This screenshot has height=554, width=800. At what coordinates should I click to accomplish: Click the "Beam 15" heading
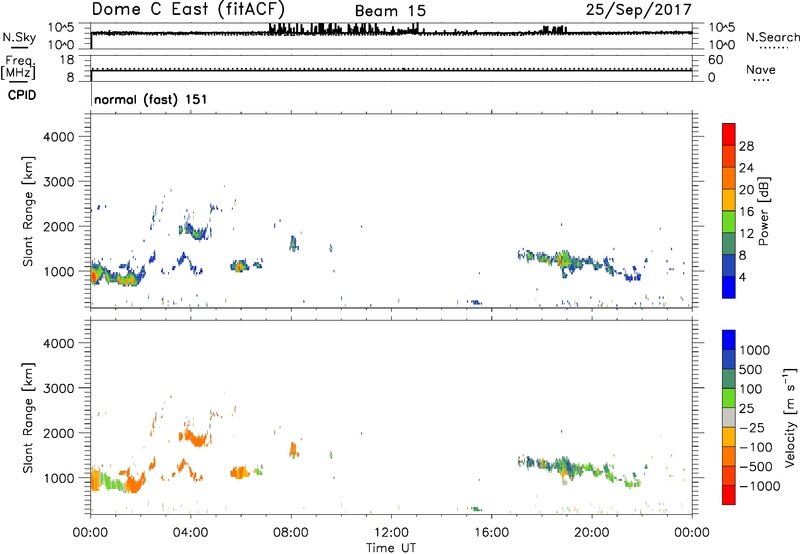click(390, 11)
